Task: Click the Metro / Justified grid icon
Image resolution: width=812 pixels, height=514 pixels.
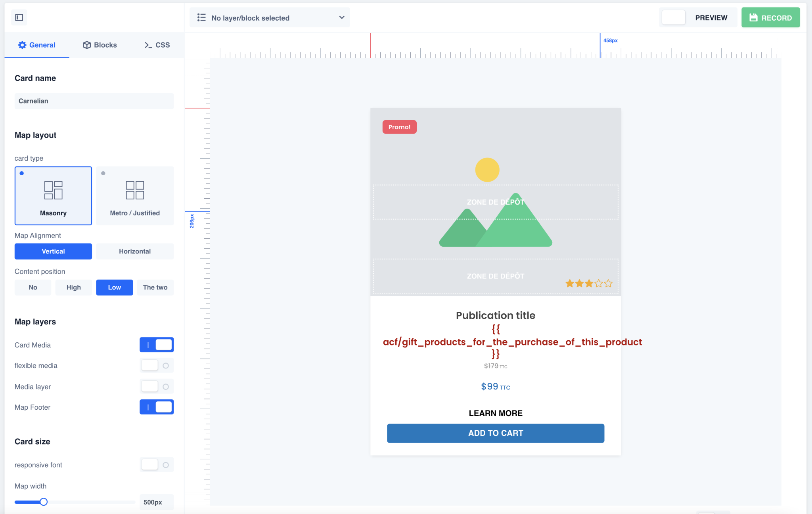Action: click(x=135, y=190)
